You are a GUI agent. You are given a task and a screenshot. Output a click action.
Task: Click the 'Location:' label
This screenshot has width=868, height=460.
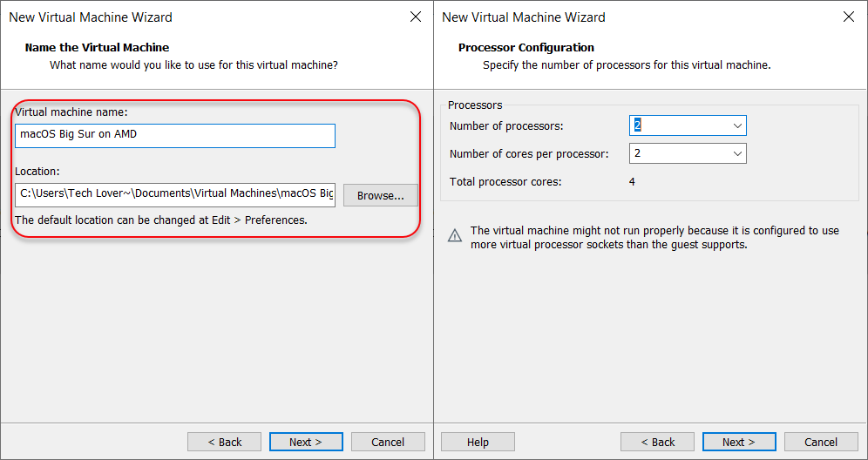pos(37,171)
